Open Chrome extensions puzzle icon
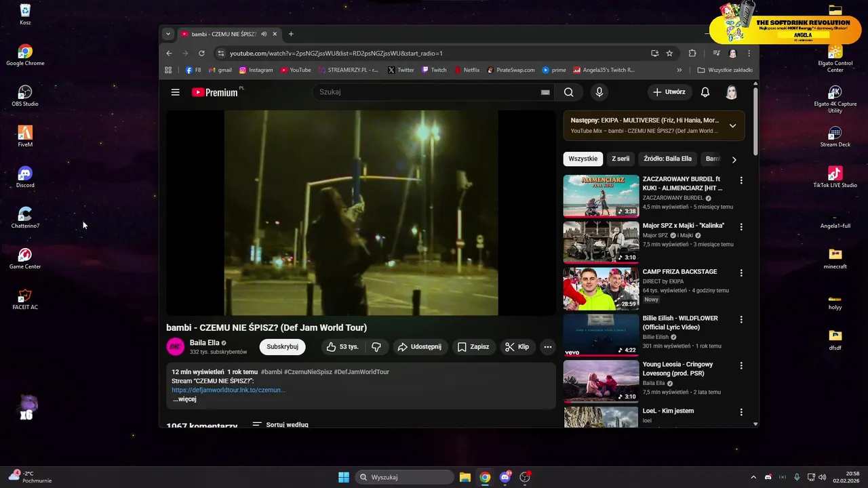This screenshot has width=868, height=488. (692, 54)
